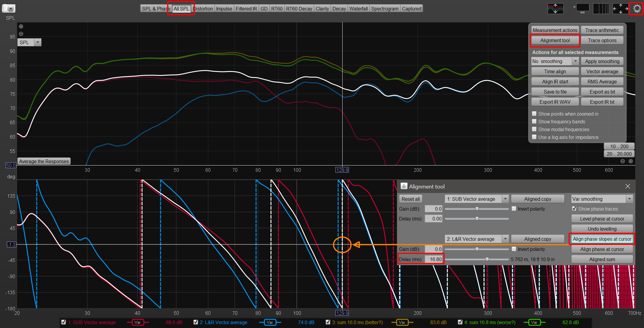The image size is (644, 328).
Task: Click the Trace arithmetic button
Action: point(602,30)
